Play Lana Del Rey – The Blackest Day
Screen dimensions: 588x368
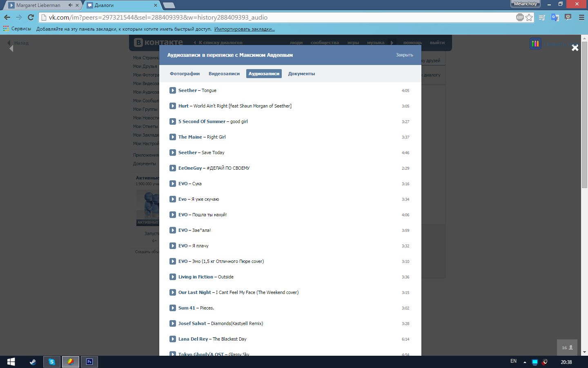tap(173, 339)
